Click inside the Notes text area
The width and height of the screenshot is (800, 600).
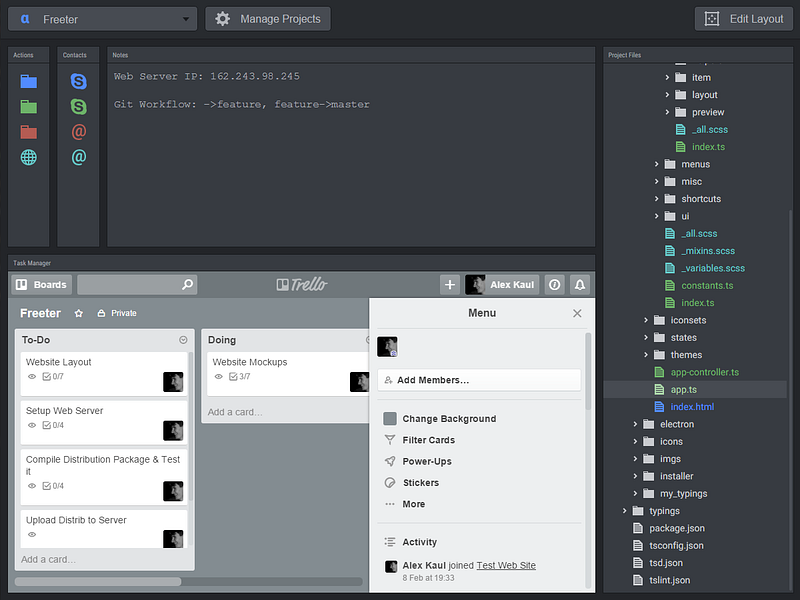click(351, 155)
